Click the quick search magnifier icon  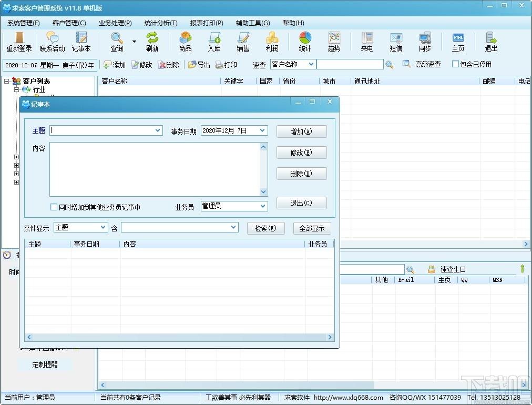(x=390, y=65)
